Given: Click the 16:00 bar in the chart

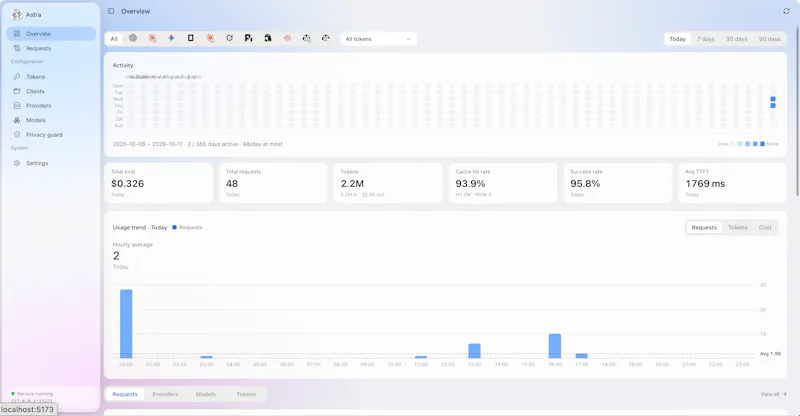Looking at the screenshot, I should (555, 346).
